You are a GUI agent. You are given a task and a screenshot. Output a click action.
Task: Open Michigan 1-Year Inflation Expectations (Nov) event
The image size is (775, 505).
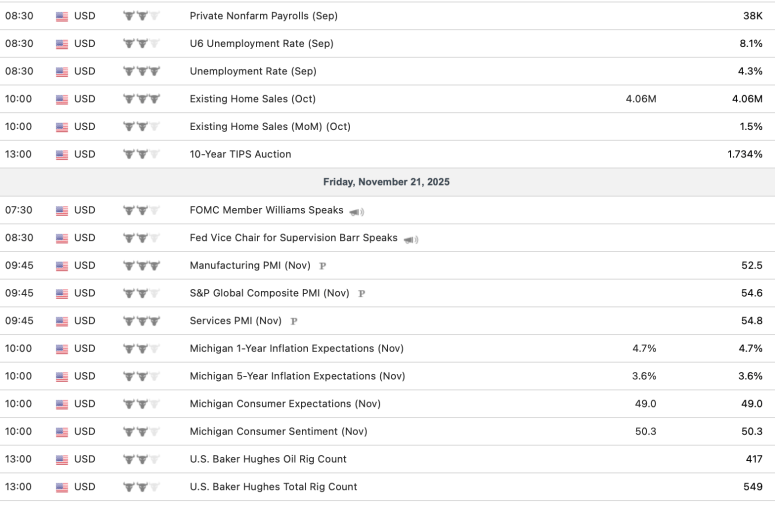(296, 349)
